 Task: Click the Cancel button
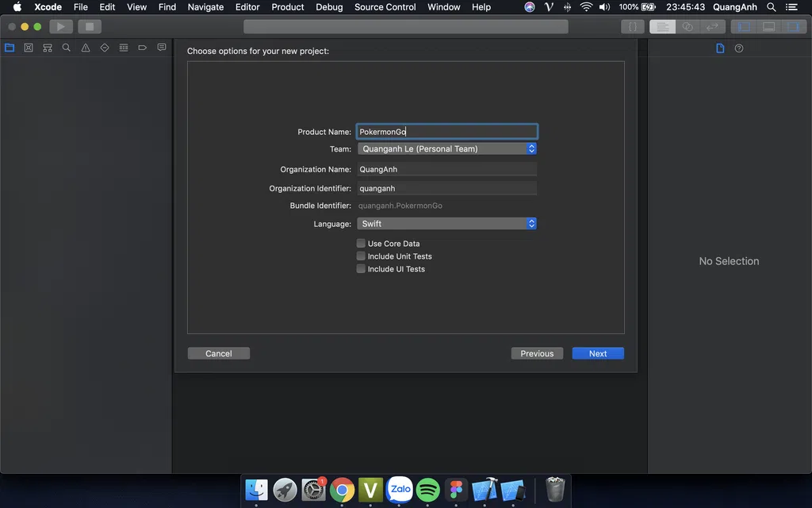click(x=219, y=353)
